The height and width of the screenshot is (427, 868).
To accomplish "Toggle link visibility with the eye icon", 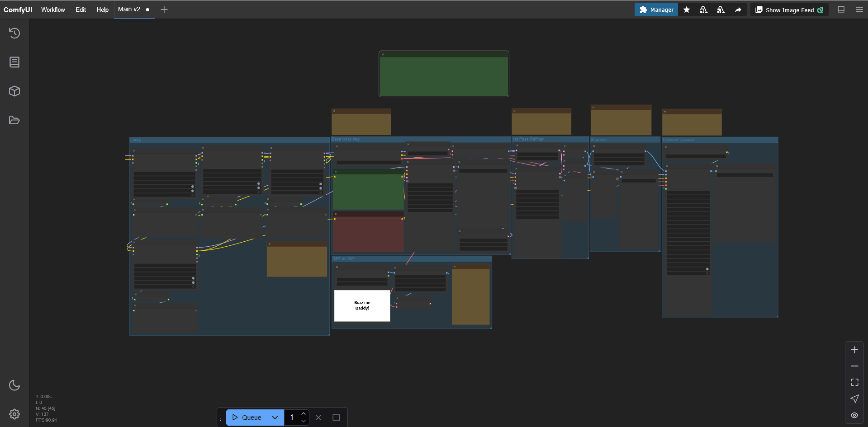I will pyautogui.click(x=854, y=415).
